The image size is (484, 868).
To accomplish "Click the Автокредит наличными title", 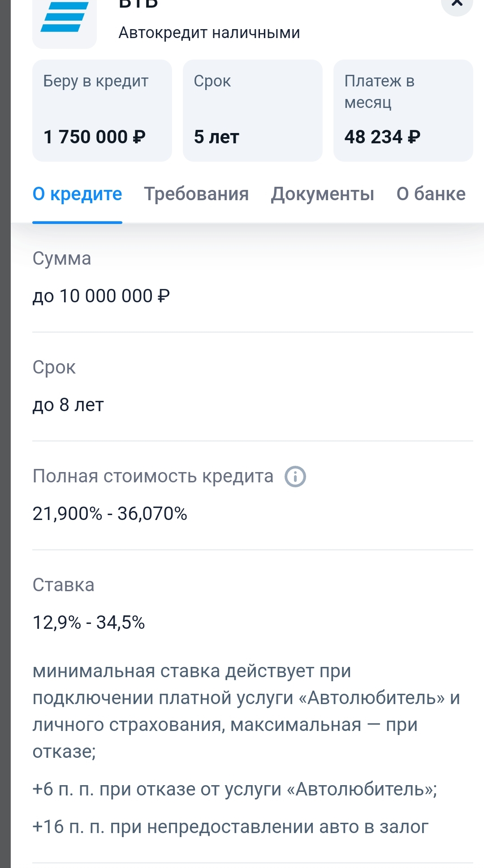I will coord(209,33).
